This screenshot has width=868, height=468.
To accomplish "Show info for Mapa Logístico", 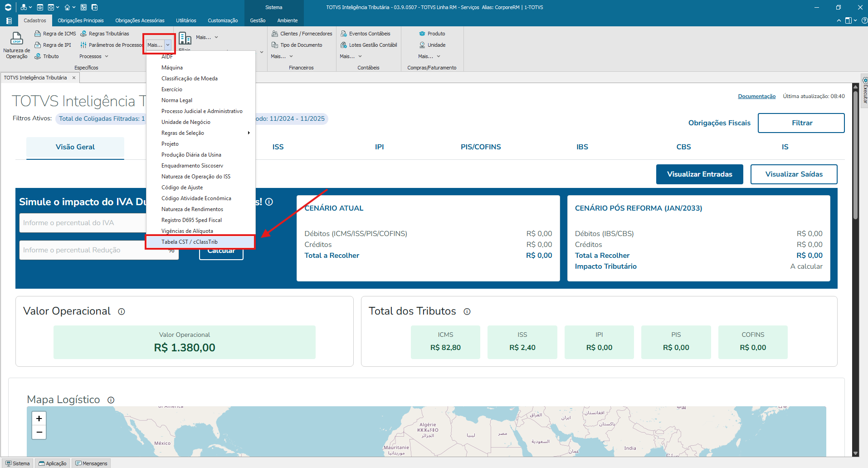I will click(x=111, y=400).
